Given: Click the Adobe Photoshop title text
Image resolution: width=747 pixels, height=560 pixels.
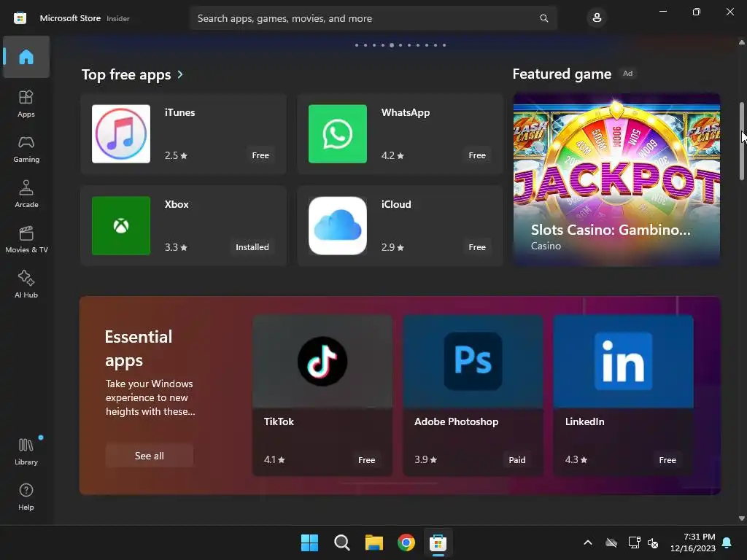Looking at the screenshot, I should pyautogui.click(x=457, y=421).
